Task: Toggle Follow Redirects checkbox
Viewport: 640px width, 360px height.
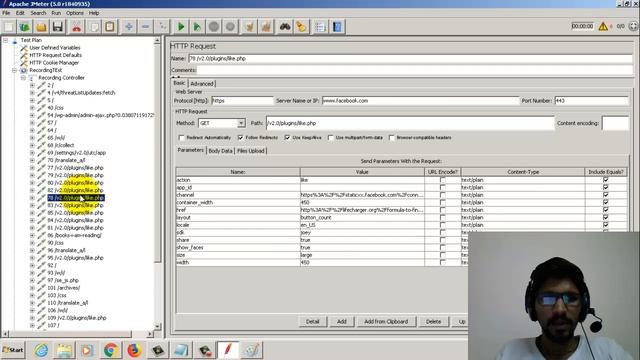Action: coord(240,138)
